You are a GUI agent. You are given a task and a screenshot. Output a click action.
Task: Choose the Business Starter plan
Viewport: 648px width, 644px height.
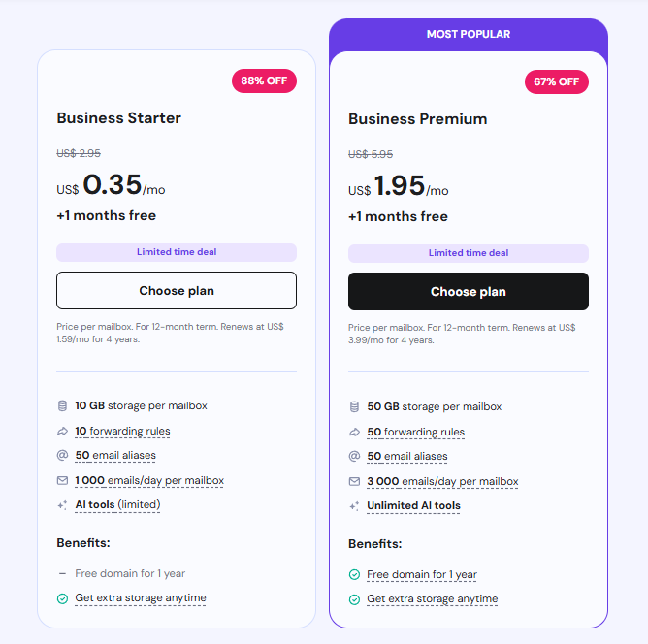pyautogui.click(x=177, y=290)
